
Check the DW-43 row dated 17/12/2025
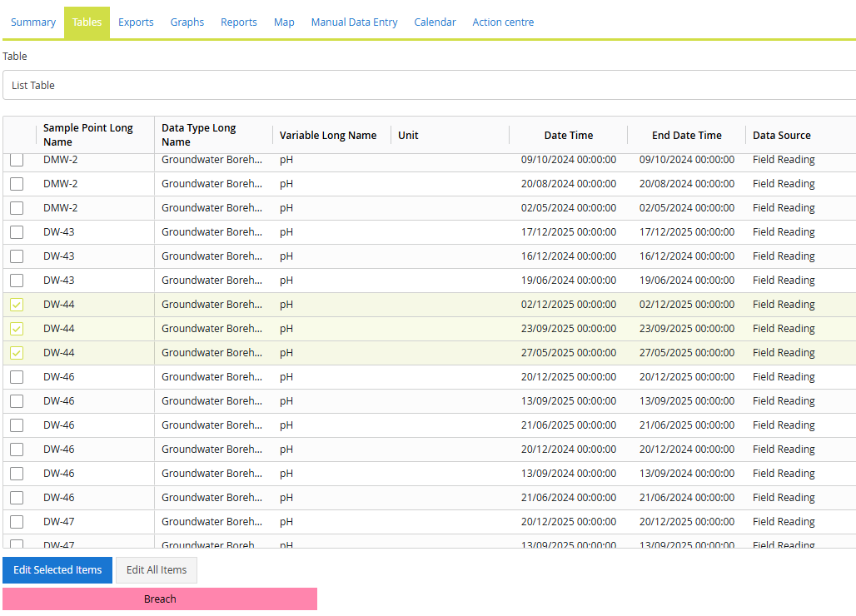pos(17,232)
